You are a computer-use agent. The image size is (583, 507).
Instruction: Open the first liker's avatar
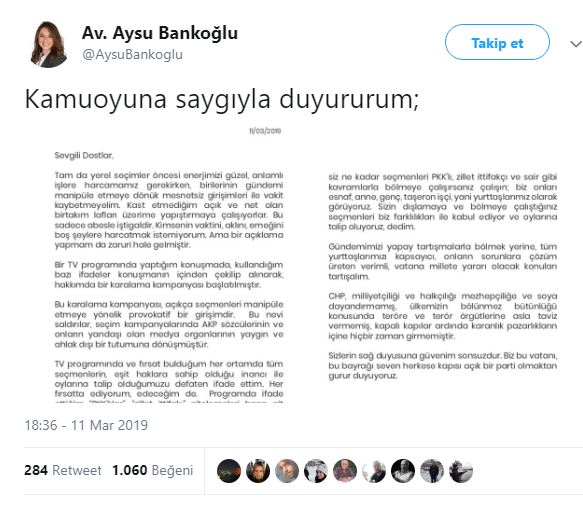pyautogui.click(x=229, y=471)
